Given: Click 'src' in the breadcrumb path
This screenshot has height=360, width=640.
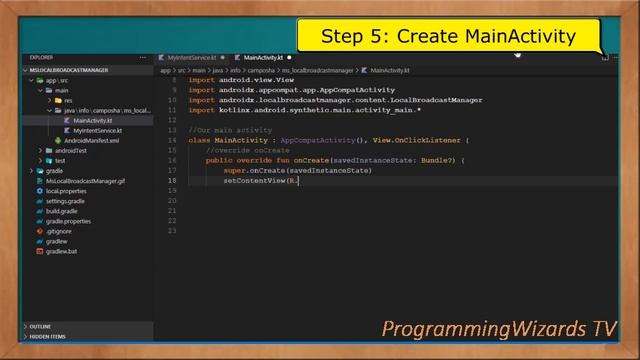Looking at the screenshot, I should (182, 70).
